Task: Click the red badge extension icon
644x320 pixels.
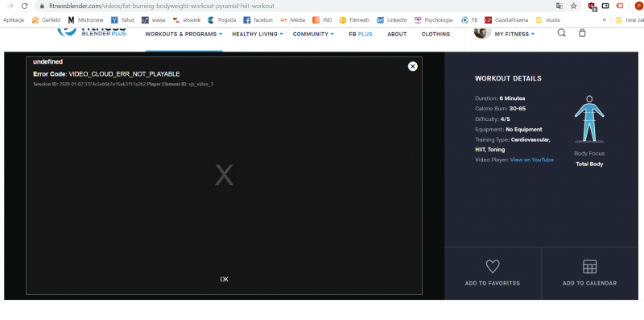Action: pyautogui.click(x=620, y=6)
